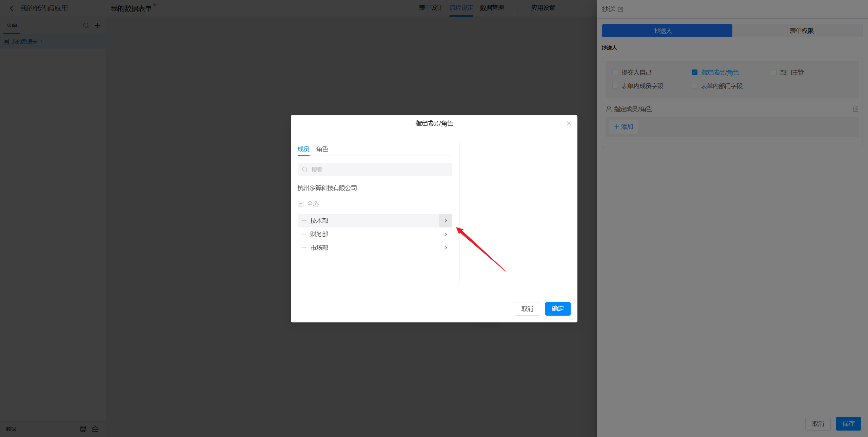Expand the 市场部 department arrow

(x=445, y=248)
